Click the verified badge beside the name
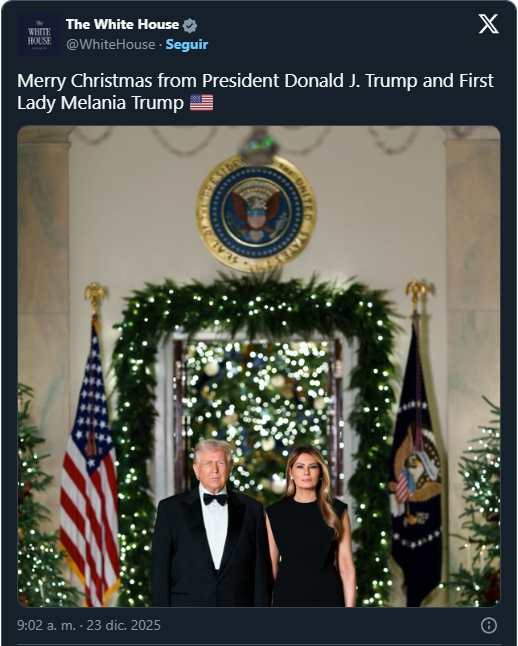Viewport: 518px width, 646px height. click(x=190, y=26)
